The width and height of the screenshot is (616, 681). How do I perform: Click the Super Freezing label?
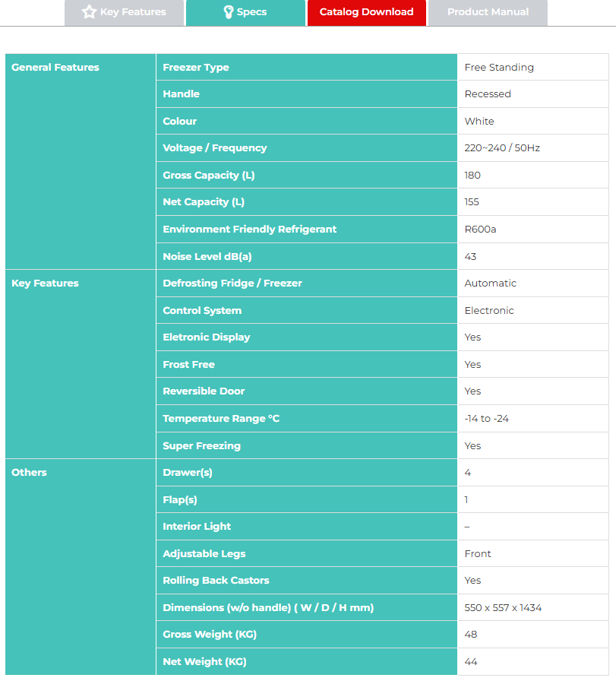coord(201,446)
